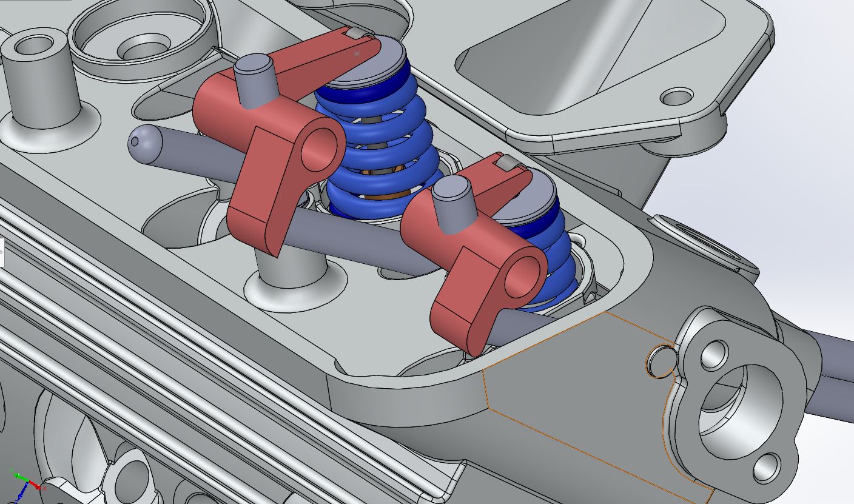854x504 pixels.
Task: Open the collapsed panel handle on left edge
Action: [2, 252]
